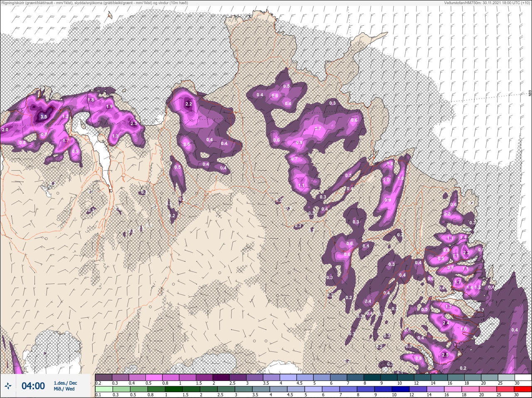Click the Veðurstofan/HM750m run timestamp text
The image size is (532, 398).
(487, 2)
